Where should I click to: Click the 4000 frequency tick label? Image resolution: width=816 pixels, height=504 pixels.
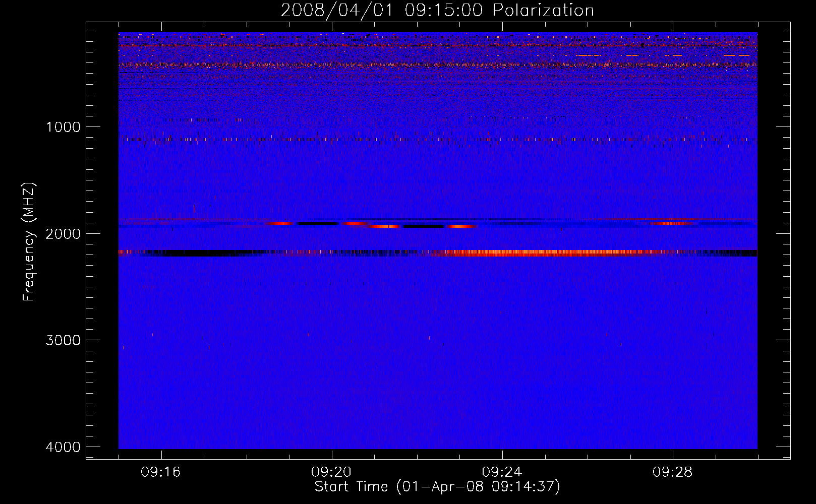click(63, 447)
